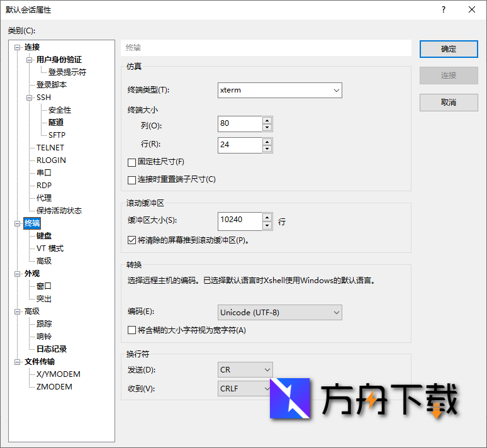Viewport: 487px width, 448px height.
Task: Enable the 固定柱尺寸 checkbox
Action: [x=132, y=162]
